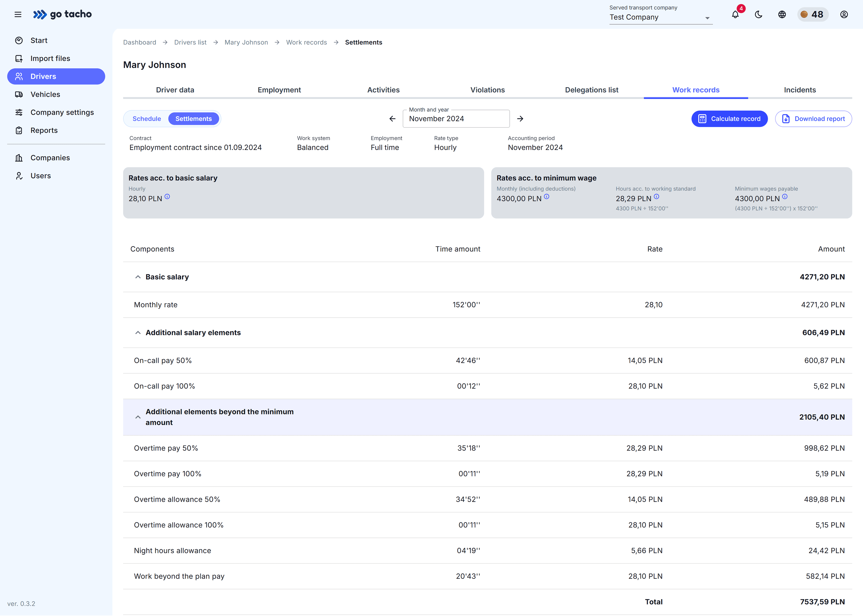Image resolution: width=863 pixels, height=616 pixels.
Task: Toggle to the Settlements view
Action: 194,119
